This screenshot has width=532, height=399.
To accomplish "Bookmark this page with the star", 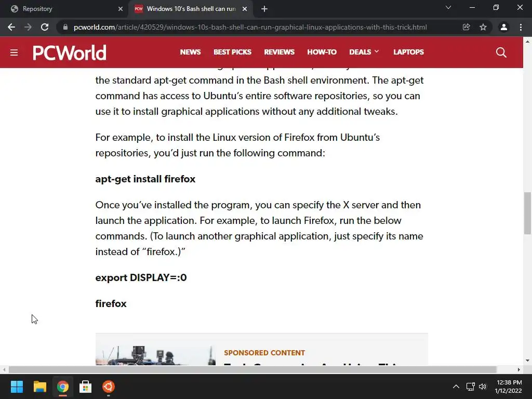I will click(483, 27).
